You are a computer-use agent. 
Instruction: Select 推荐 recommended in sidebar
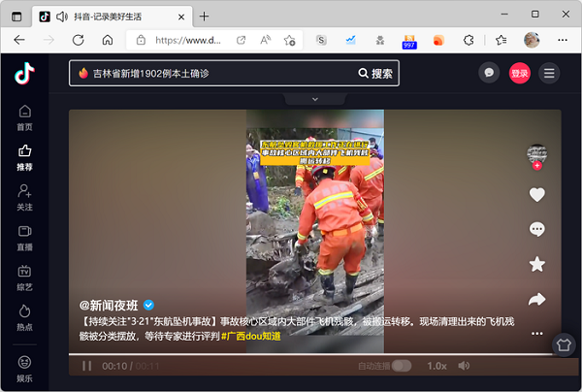pos(24,158)
